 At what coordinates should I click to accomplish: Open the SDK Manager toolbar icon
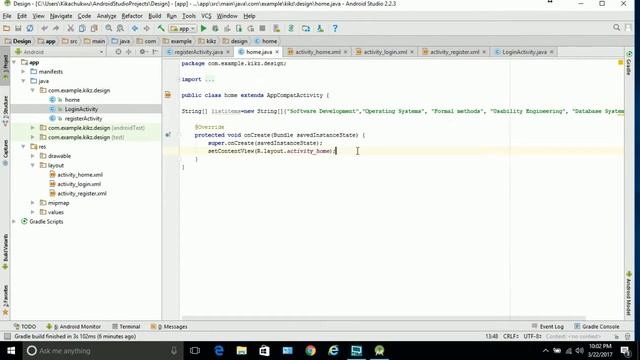(320, 28)
